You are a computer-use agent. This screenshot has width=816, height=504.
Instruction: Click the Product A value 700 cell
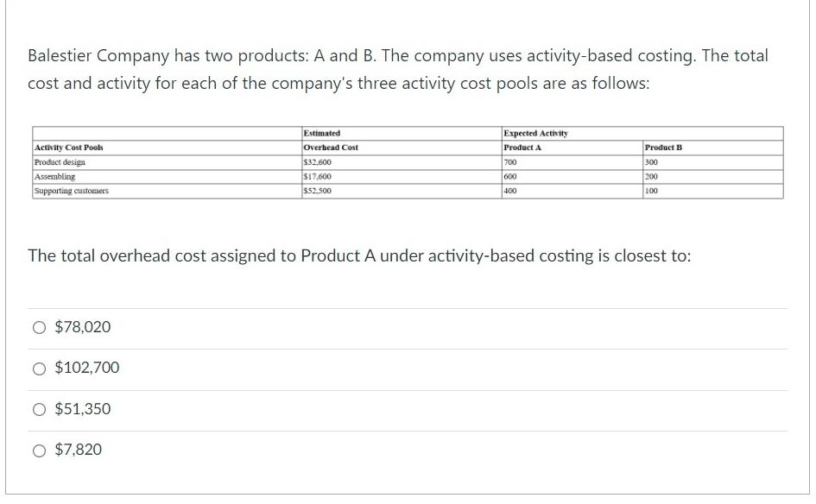572,162
